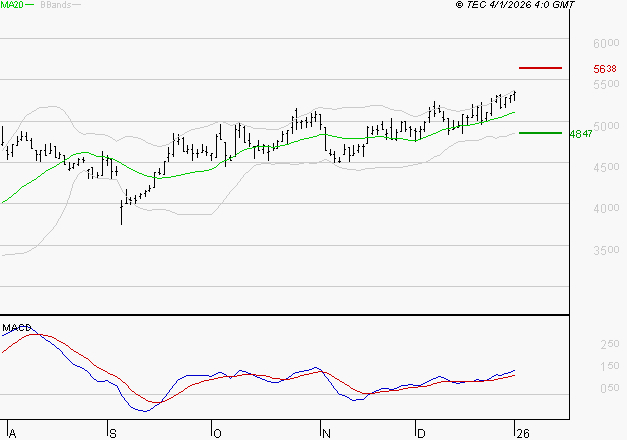627x440 pixels.
Task: Click the BBands legend label
Action: click(56, 5)
